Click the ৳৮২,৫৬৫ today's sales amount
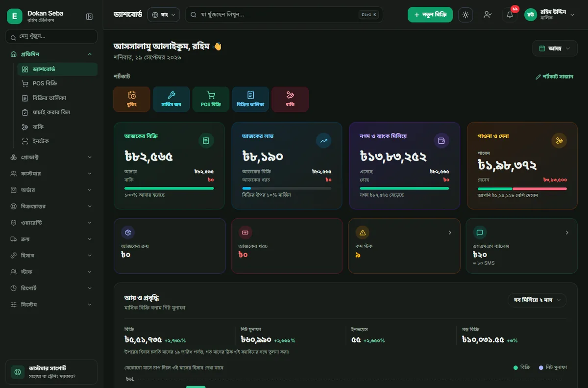Image resolution: width=588 pixels, height=388 pixels. point(149,157)
